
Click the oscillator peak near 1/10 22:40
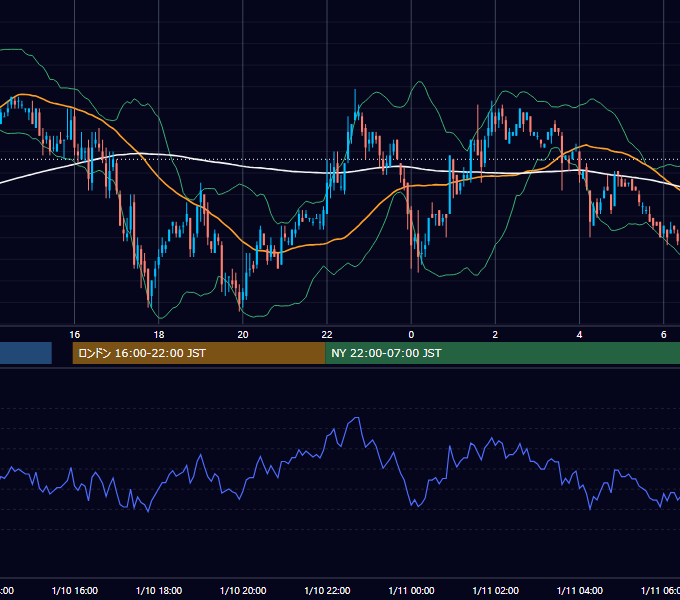(x=356, y=418)
